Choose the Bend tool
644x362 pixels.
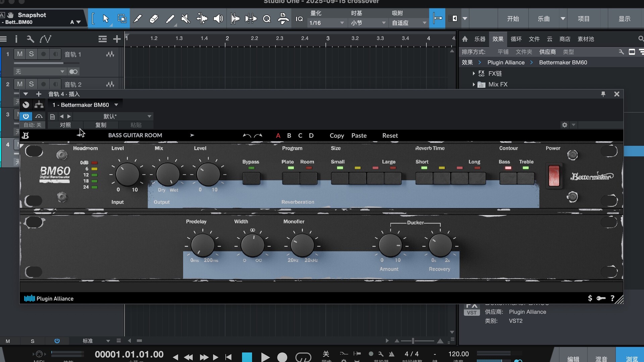click(202, 19)
